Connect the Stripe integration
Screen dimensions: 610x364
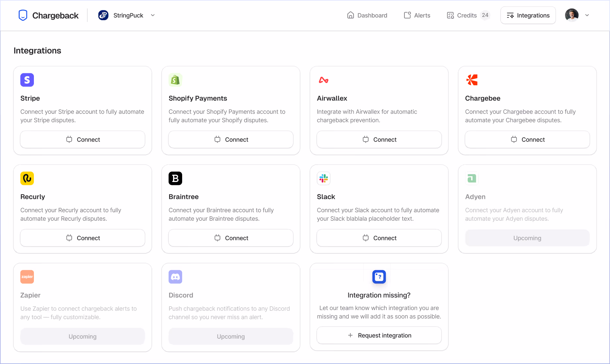(82, 139)
